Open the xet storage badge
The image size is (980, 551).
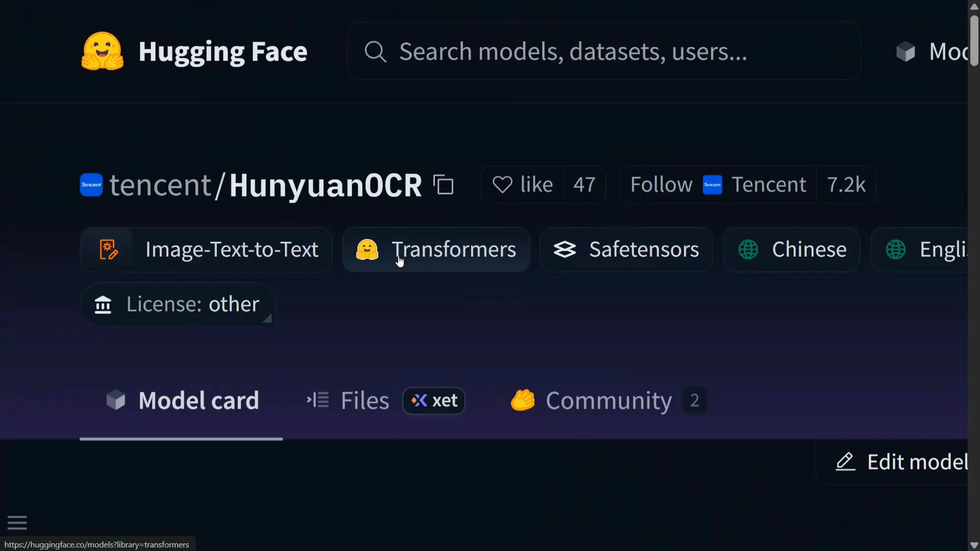[434, 401]
